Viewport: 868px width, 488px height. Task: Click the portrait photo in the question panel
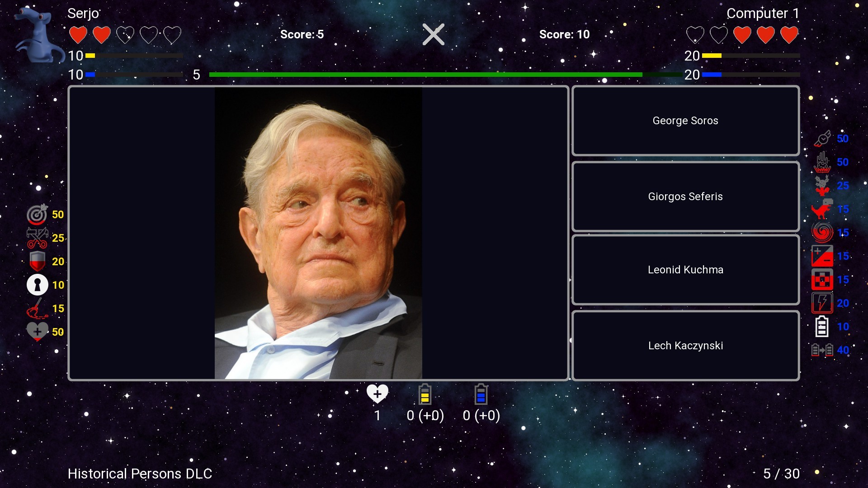pyautogui.click(x=318, y=233)
